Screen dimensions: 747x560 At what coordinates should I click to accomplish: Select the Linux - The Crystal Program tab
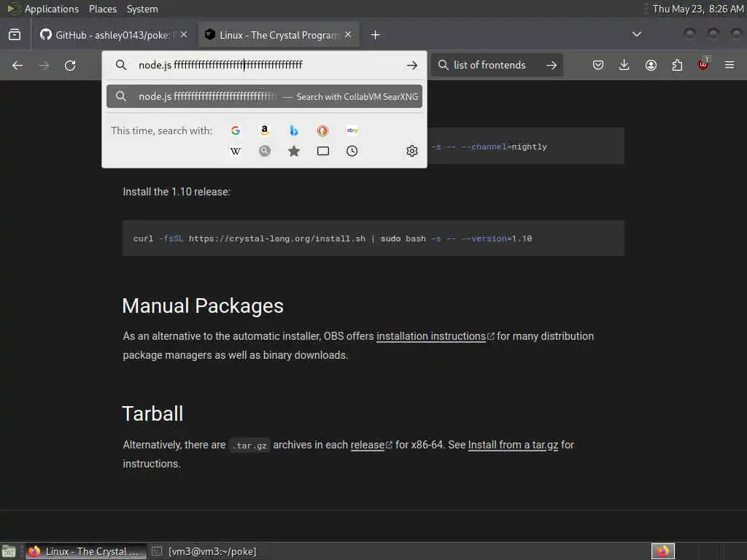(x=279, y=35)
